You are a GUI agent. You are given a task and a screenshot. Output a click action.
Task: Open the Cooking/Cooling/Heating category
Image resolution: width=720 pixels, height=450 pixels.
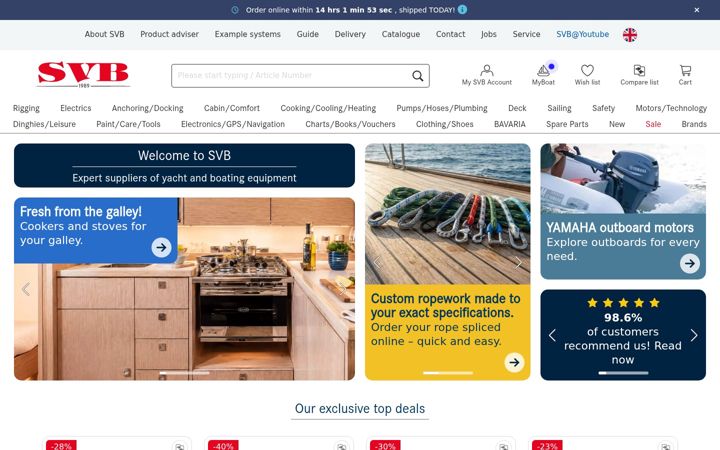coord(328,108)
